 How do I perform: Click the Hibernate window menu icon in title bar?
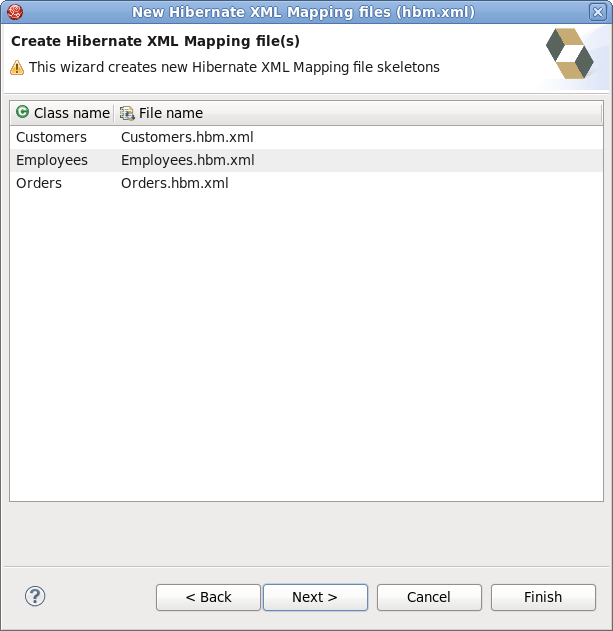point(15,12)
